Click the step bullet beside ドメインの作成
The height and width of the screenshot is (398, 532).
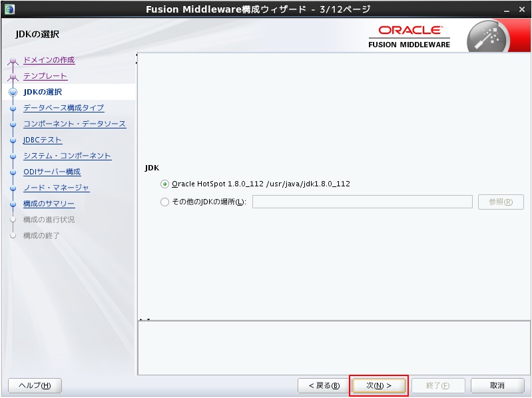[13, 61]
